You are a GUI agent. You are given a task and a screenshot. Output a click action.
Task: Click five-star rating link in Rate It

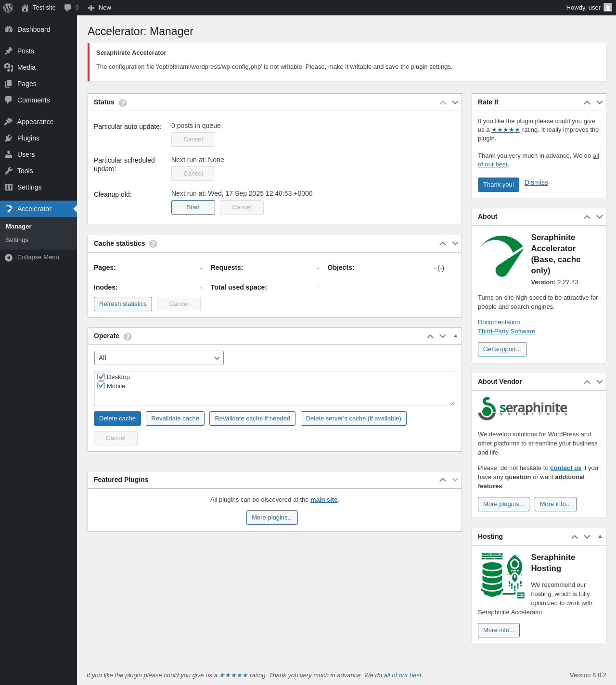(x=506, y=130)
